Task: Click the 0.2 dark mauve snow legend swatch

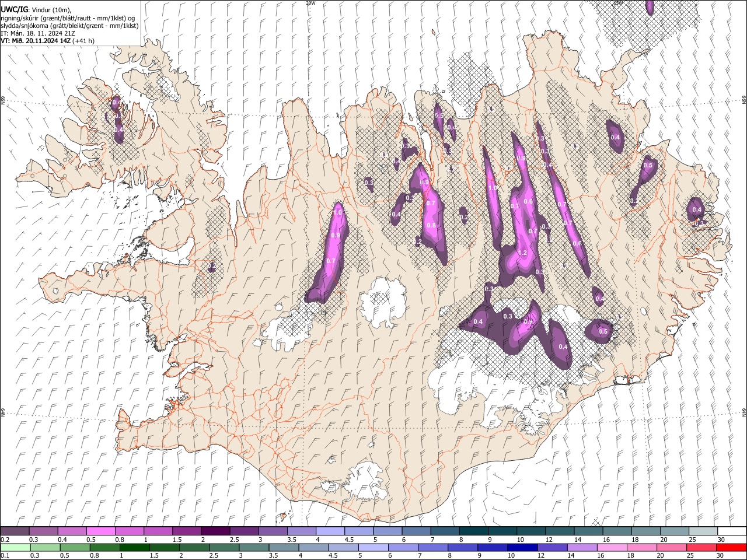Action: coord(15,531)
